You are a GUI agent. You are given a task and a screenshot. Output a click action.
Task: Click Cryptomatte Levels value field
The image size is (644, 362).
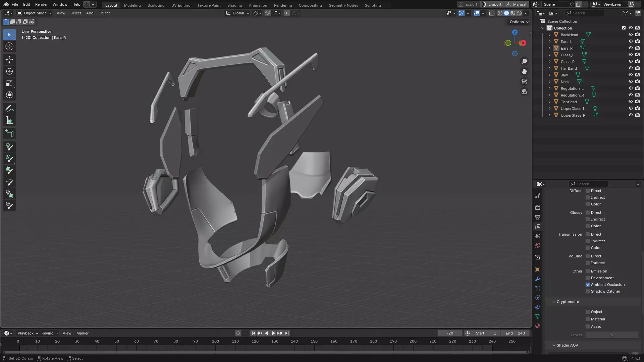[x=612, y=335]
